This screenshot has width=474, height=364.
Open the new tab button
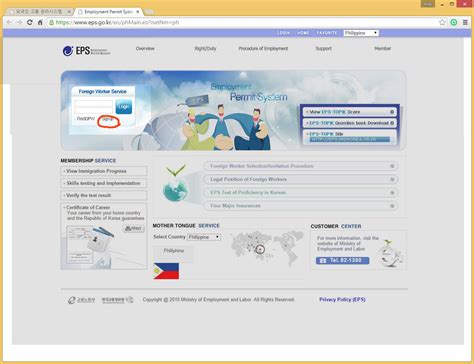pos(150,12)
